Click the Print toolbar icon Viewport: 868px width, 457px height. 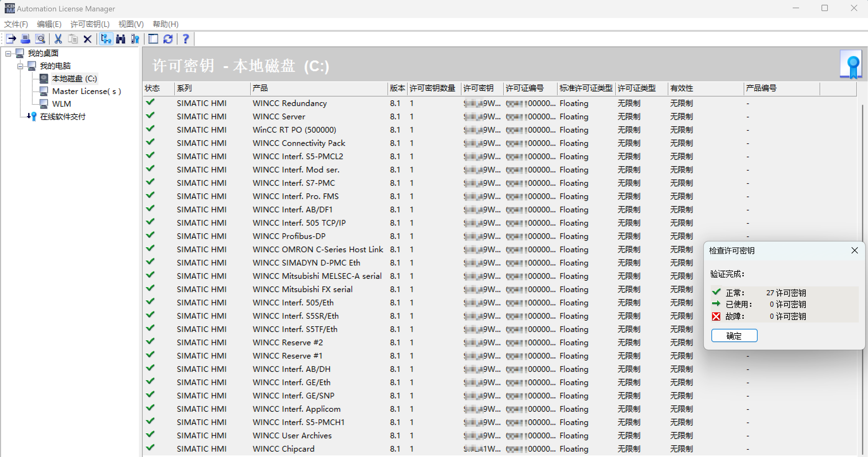click(x=25, y=39)
